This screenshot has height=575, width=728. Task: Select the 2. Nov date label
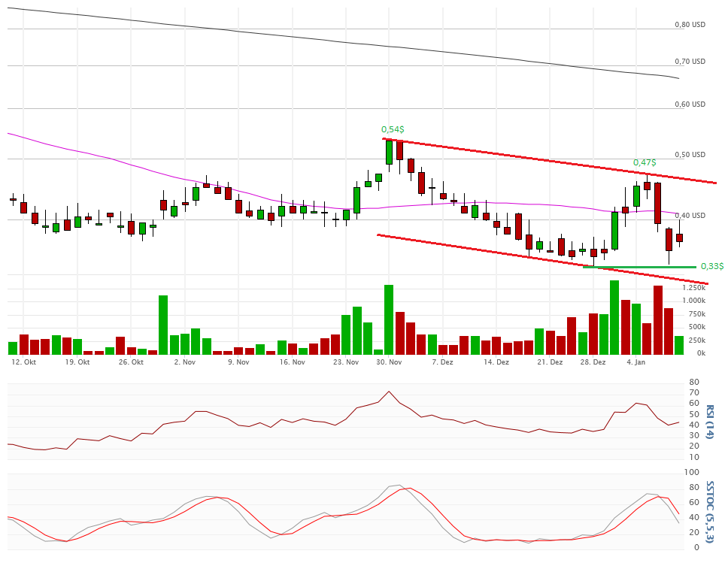[184, 362]
